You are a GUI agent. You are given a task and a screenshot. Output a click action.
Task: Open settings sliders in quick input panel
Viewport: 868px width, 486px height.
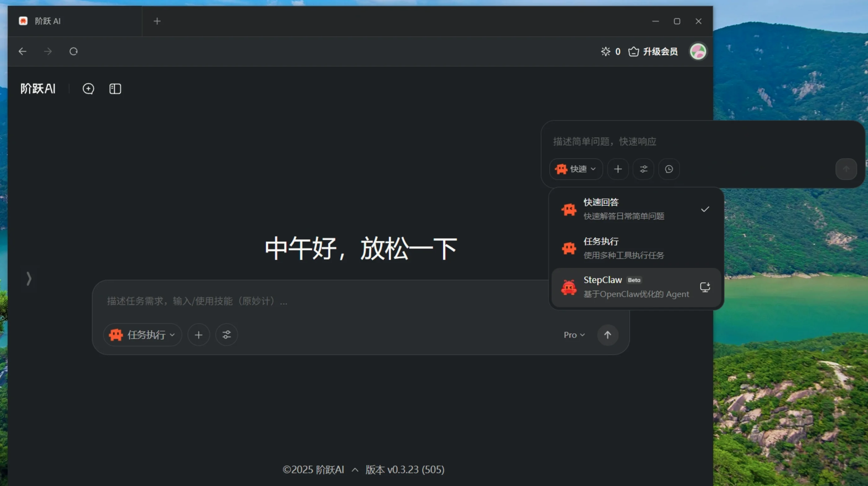[644, 169]
